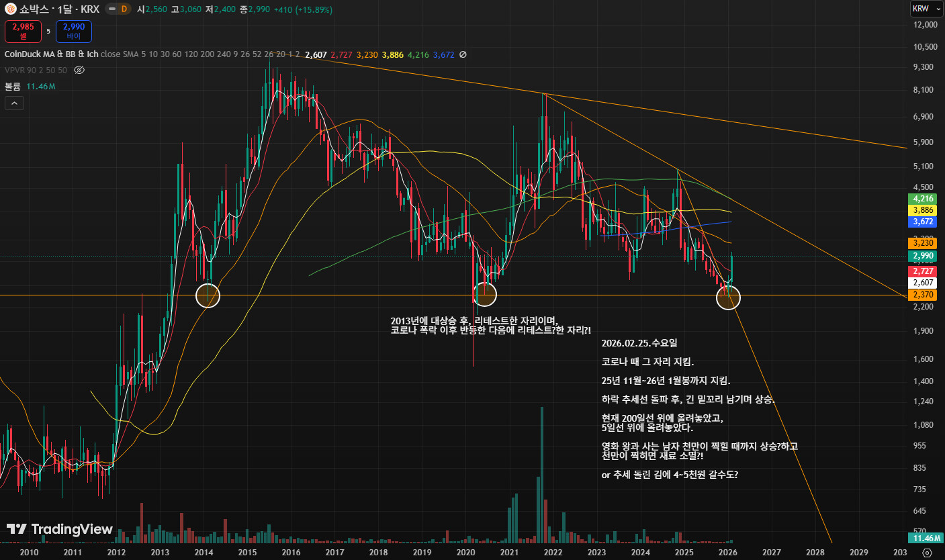Viewport: 945px width, 560px height.
Task: Click the circle marker at 2020 low
Action: point(485,293)
